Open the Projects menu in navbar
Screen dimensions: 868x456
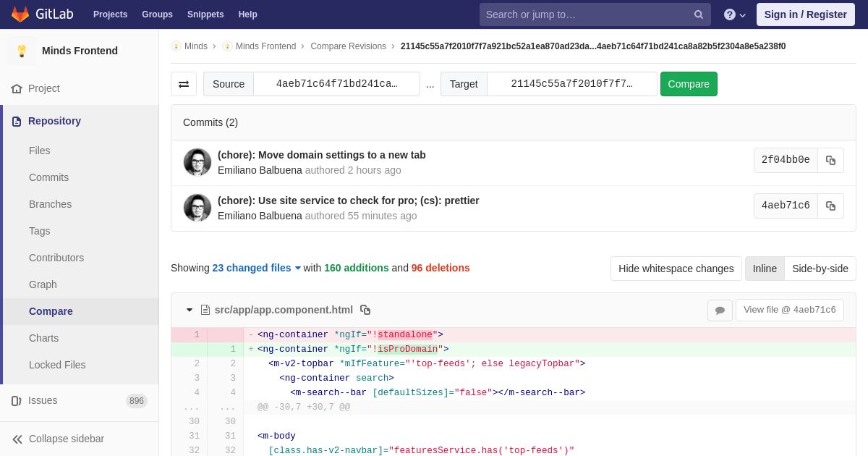coord(110,14)
